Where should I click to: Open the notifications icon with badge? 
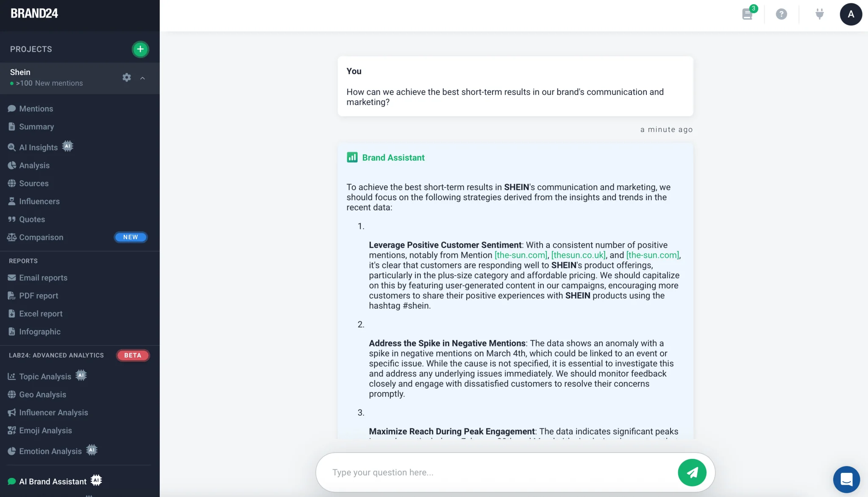pyautogui.click(x=748, y=14)
